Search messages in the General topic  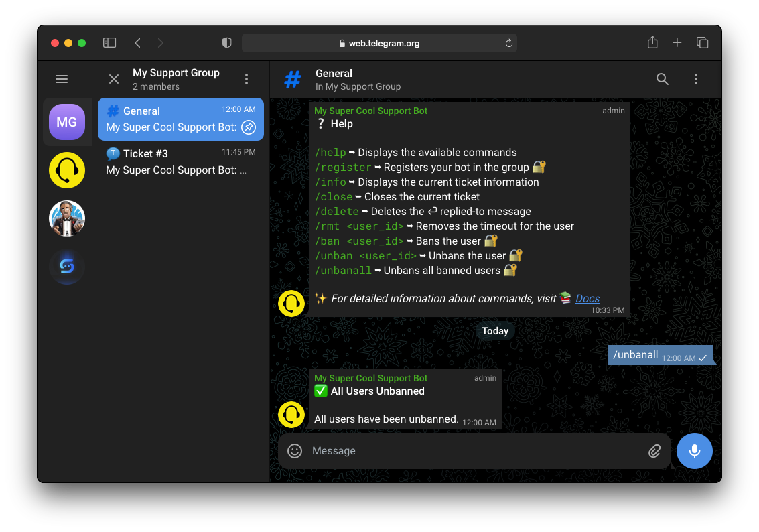[x=662, y=79]
